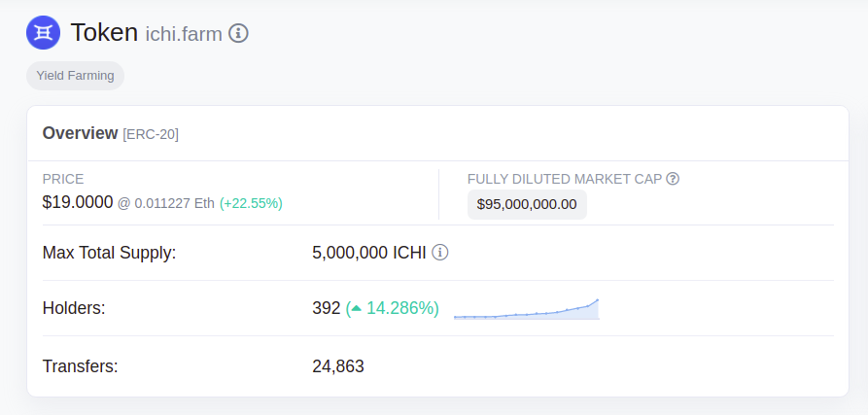Click the Max Total Supply label
868x415 pixels.
click(109, 253)
